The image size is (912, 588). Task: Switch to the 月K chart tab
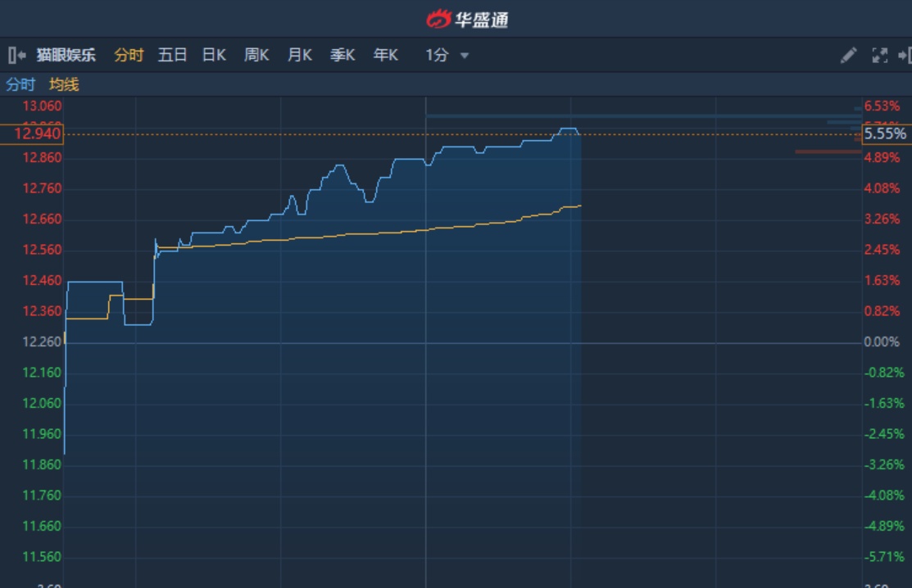(299, 56)
